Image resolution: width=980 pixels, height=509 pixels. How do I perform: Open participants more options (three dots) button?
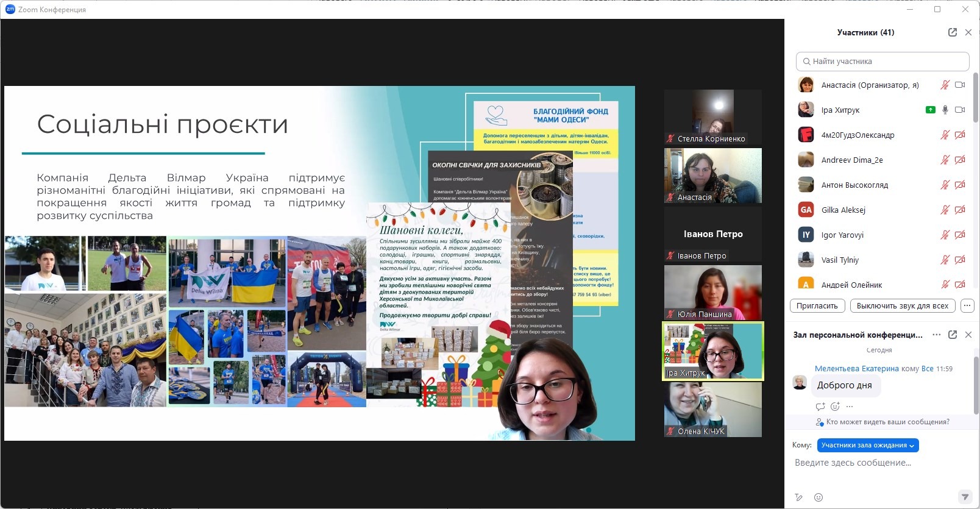click(967, 306)
